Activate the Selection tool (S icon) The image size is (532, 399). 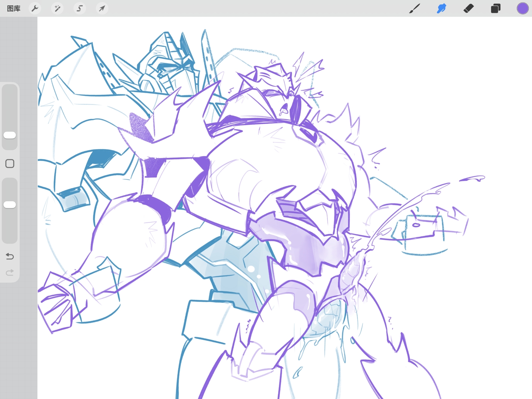pos(80,9)
